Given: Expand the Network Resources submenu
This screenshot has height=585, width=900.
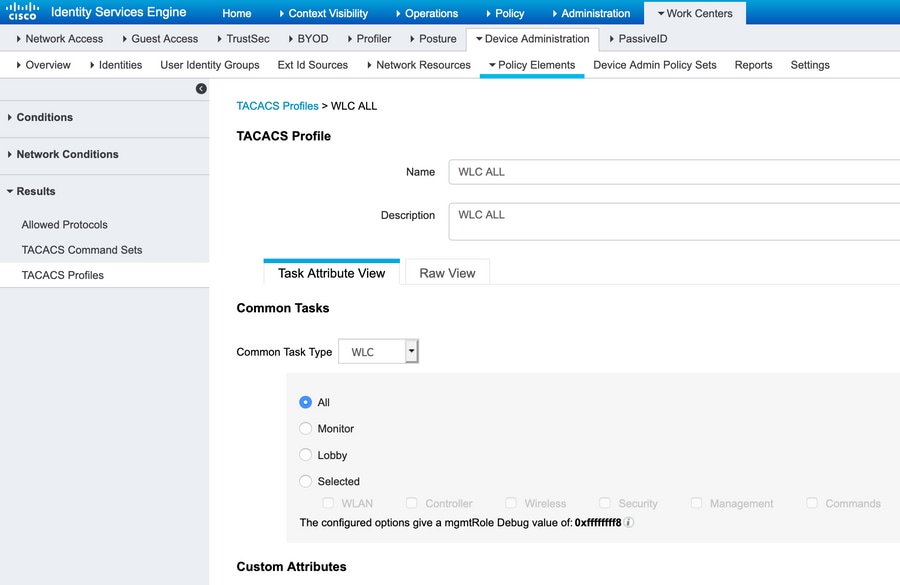Looking at the screenshot, I should coord(419,65).
